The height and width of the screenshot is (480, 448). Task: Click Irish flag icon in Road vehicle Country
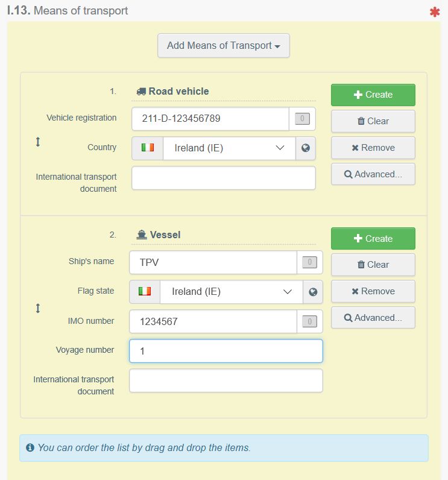(148, 148)
